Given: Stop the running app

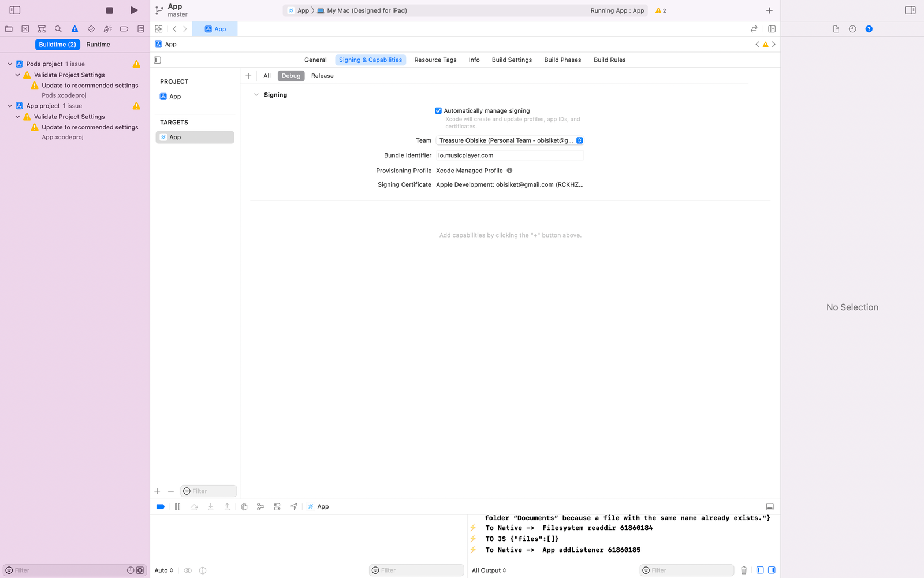Looking at the screenshot, I should pyautogui.click(x=109, y=10).
